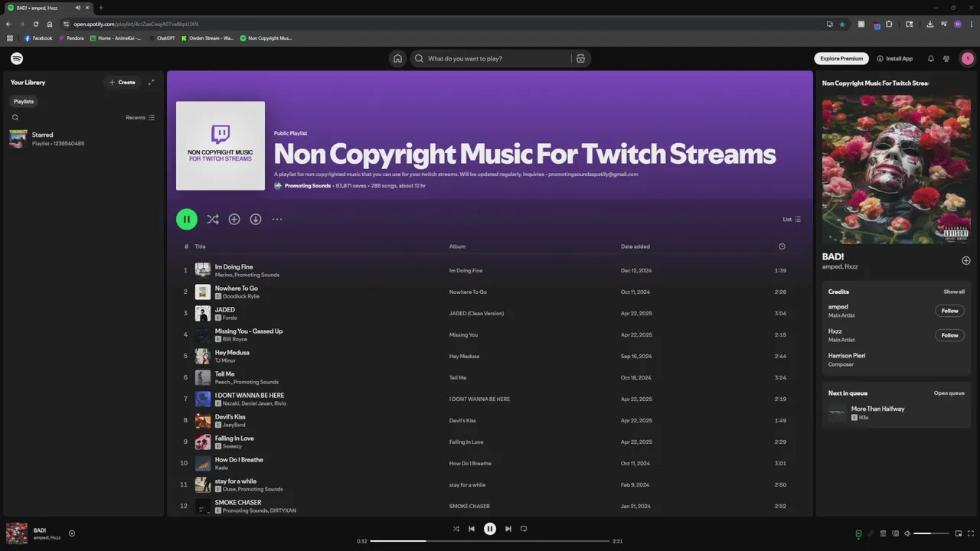Sort tracks by Album column header

[457, 246]
